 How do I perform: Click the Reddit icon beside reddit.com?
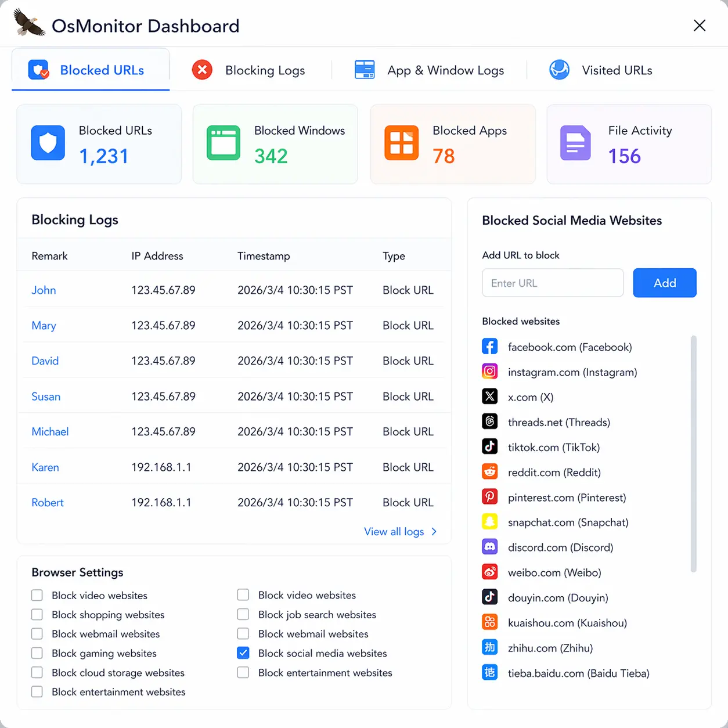click(x=490, y=471)
